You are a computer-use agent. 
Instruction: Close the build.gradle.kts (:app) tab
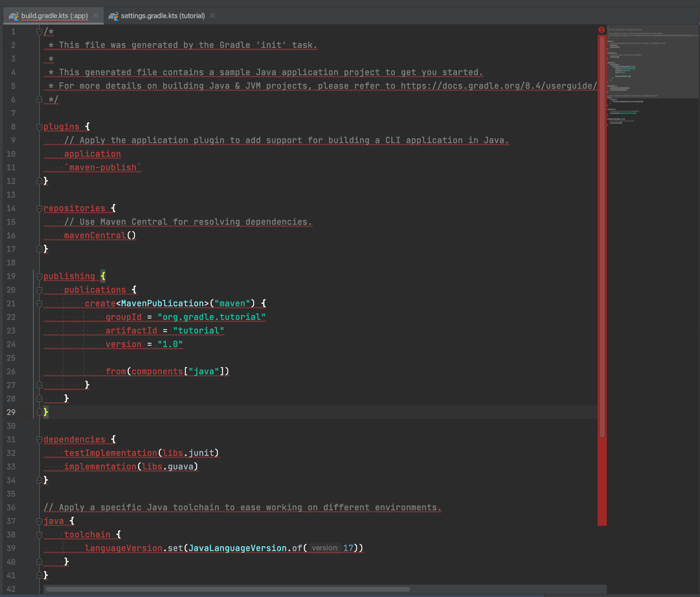(x=96, y=16)
